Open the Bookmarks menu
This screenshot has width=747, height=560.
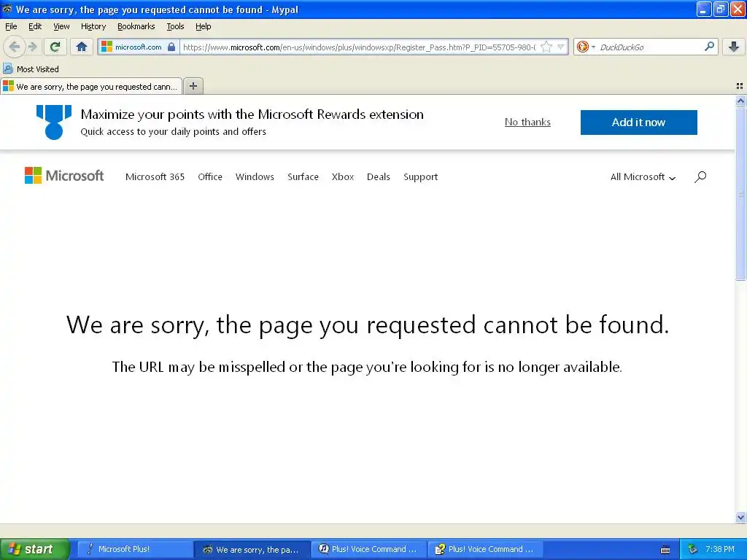136,26
